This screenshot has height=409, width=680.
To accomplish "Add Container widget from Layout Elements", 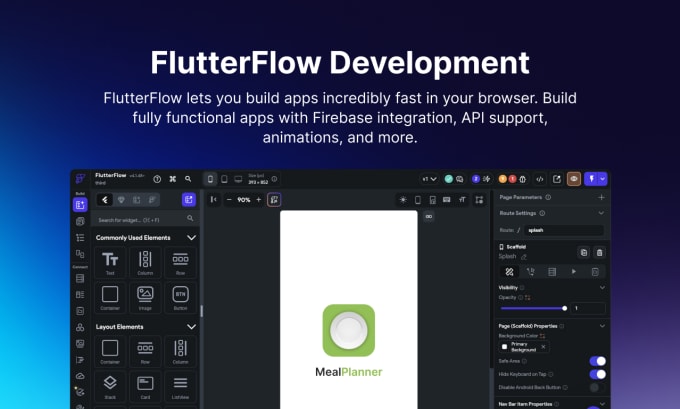I will pyautogui.click(x=110, y=351).
